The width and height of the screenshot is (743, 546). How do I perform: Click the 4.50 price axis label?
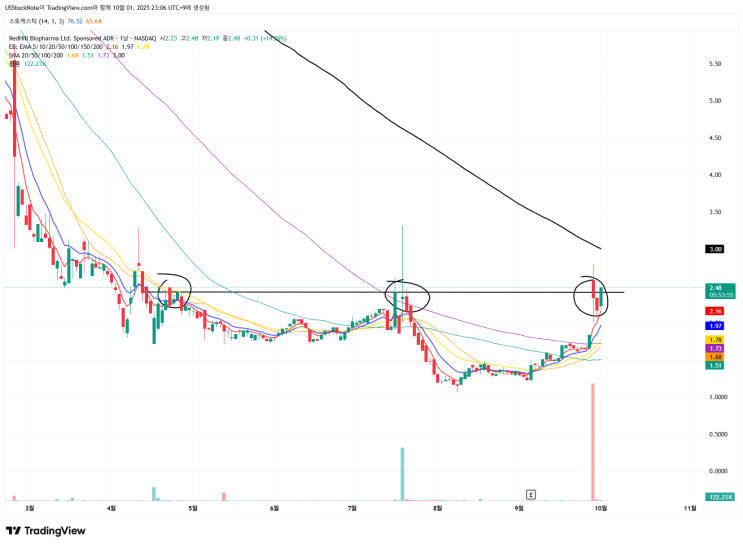715,137
